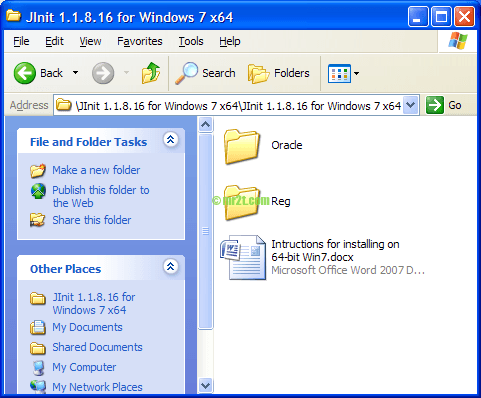Close the JInit window
This screenshot has width=481, height=398.
[x=464, y=17]
